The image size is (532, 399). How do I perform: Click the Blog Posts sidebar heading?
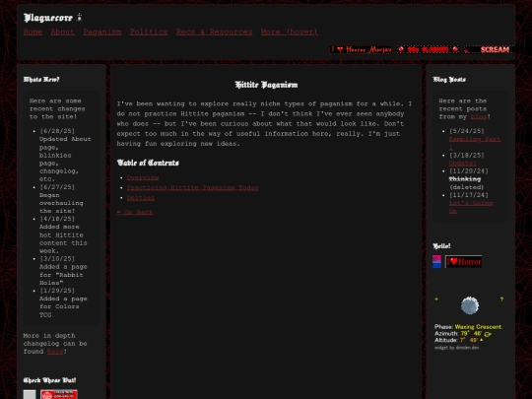449,80
